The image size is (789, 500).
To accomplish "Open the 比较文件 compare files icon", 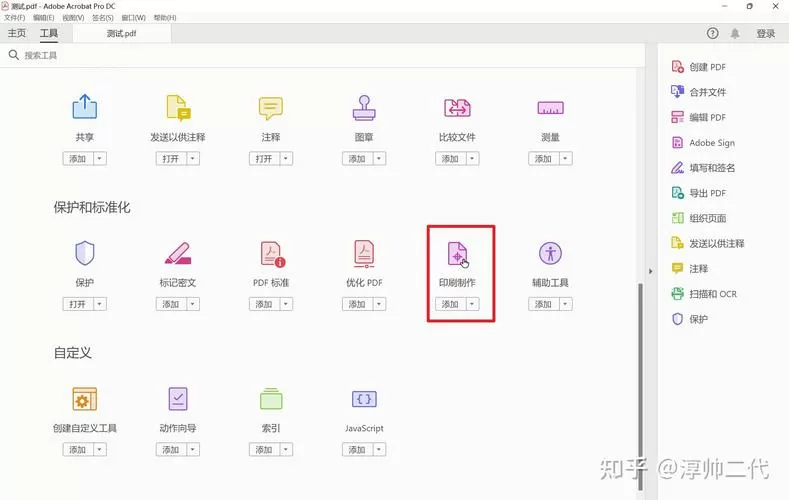I will pyautogui.click(x=457, y=108).
